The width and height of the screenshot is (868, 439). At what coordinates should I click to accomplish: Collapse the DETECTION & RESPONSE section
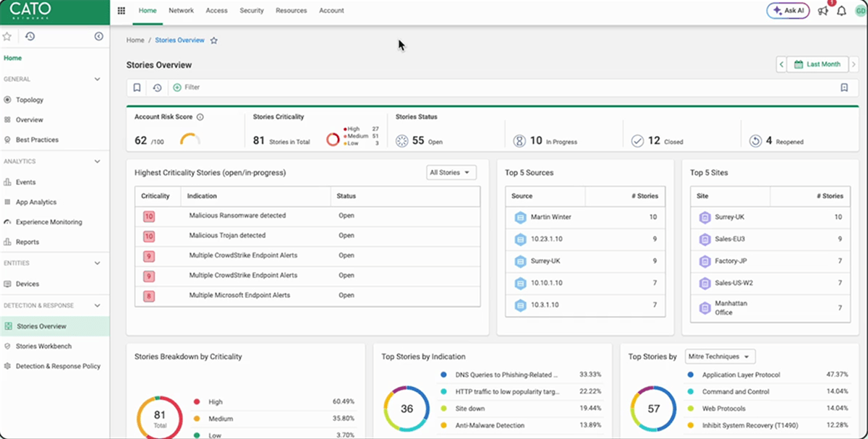(98, 306)
